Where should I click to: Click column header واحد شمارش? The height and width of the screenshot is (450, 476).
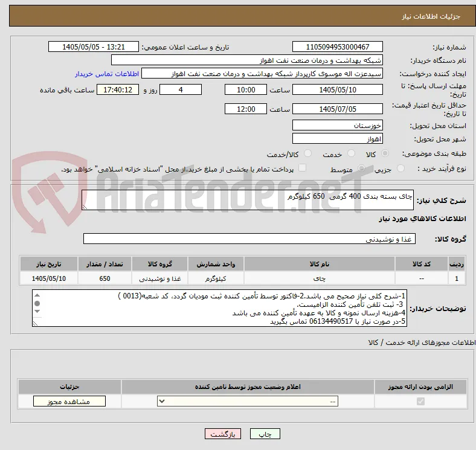(x=216, y=264)
